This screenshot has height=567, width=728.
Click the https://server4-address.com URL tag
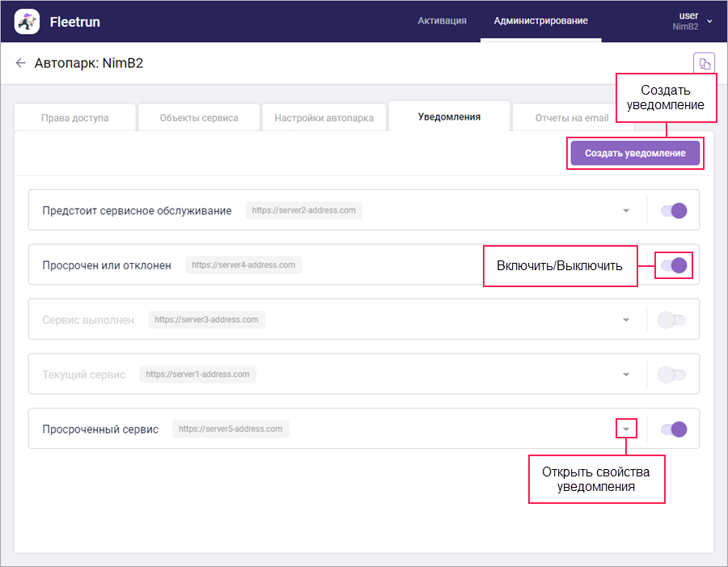(243, 264)
